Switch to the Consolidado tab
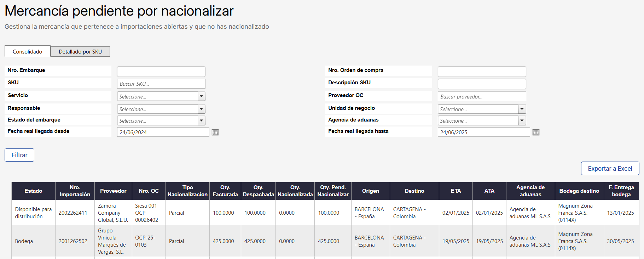 [28, 52]
